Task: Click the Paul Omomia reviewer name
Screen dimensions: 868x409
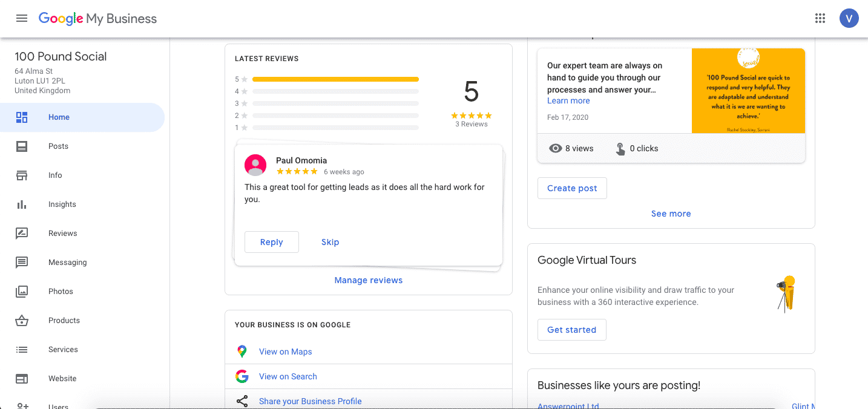Action: click(x=301, y=160)
